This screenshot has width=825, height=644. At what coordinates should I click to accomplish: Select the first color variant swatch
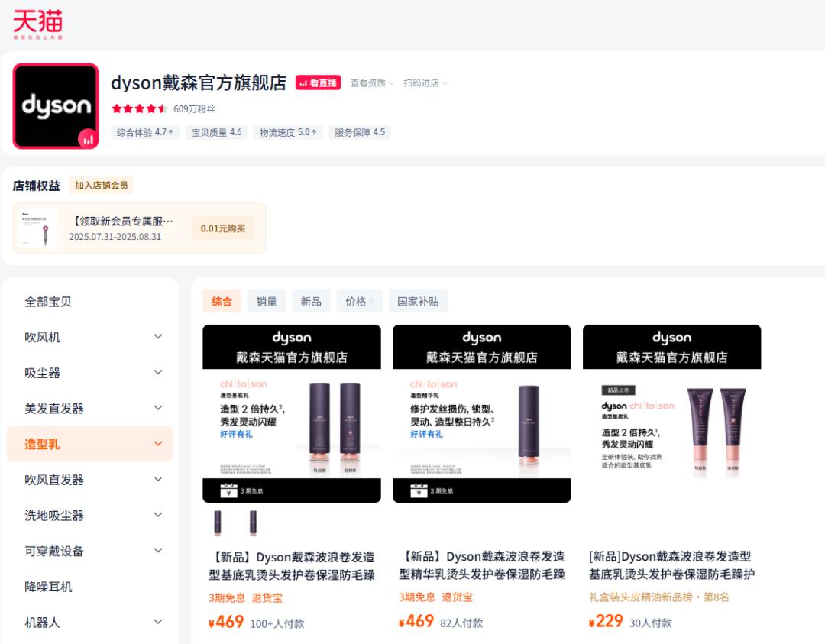point(218,523)
